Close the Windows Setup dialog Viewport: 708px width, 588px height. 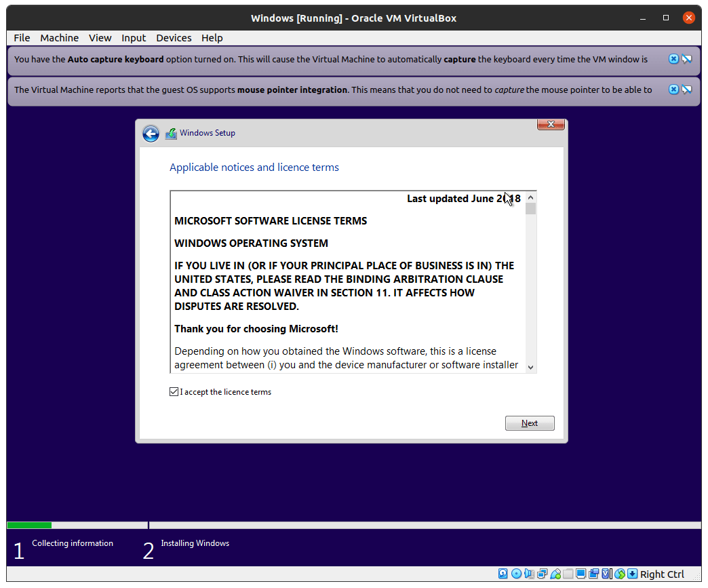(x=551, y=124)
